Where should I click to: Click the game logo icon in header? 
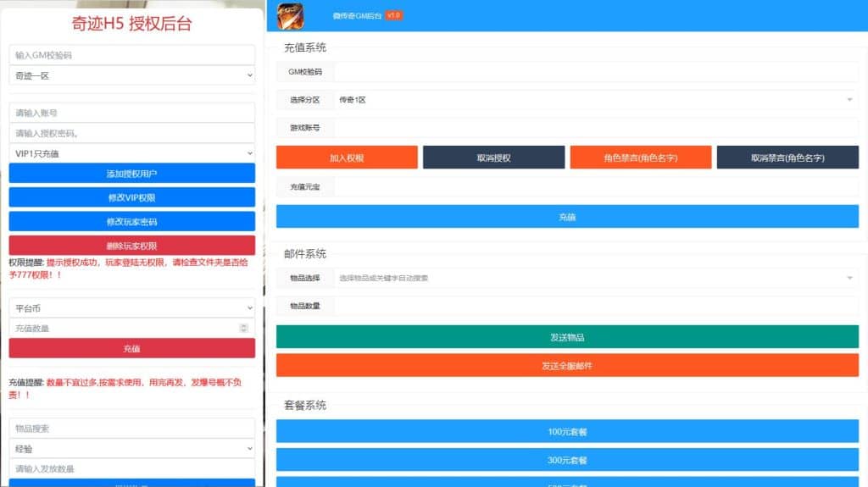[x=314, y=15]
